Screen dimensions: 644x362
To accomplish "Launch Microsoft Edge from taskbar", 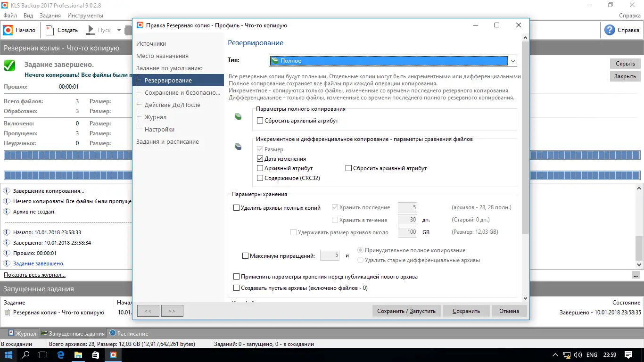I will tap(60, 355).
